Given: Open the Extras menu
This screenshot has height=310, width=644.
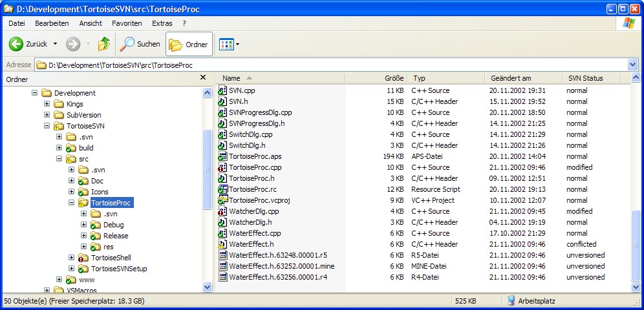Looking at the screenshot, I should pyautogui.click(x=162, y=23).
